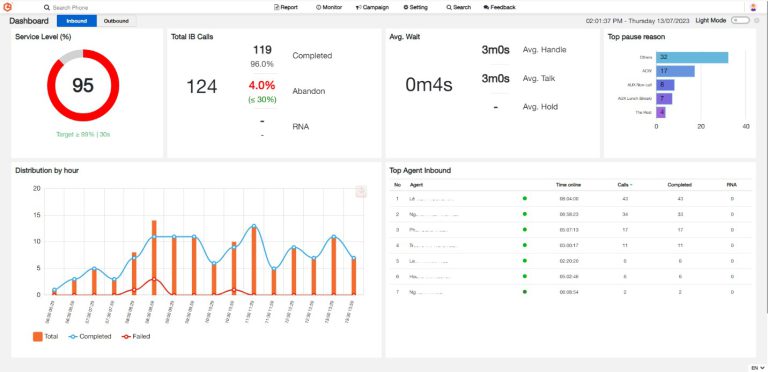Screen dimensions: 768x372
Task: Click the green status dot in agent row 4
Action: coord(525,245)
